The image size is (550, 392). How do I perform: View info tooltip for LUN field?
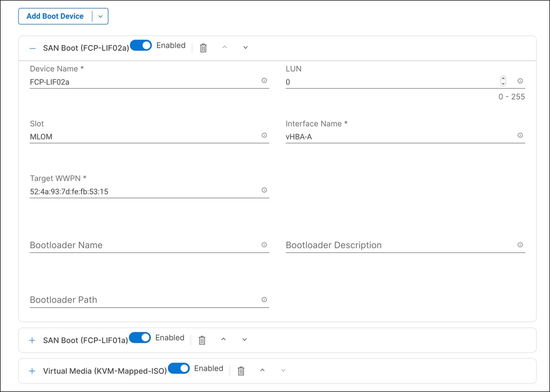tap(520, 81)
